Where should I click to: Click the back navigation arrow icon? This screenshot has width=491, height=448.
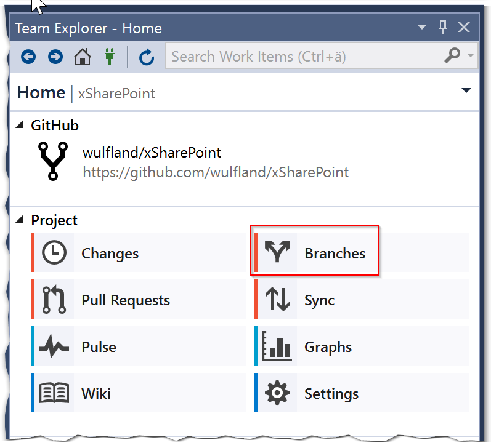click(x=28, y=57)
